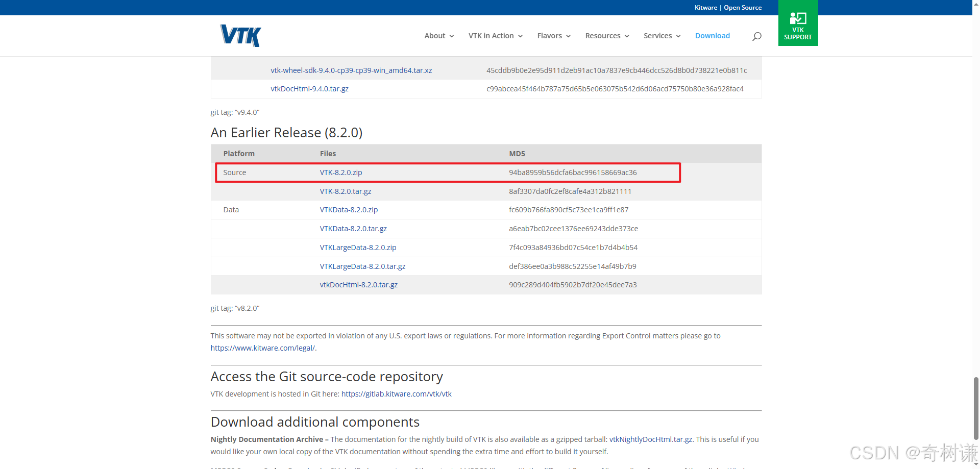Download vtk-wheel-sdk-9.4.0-cp39 win_amd64 tarball

pyautogui.click(x=351, y=70)
